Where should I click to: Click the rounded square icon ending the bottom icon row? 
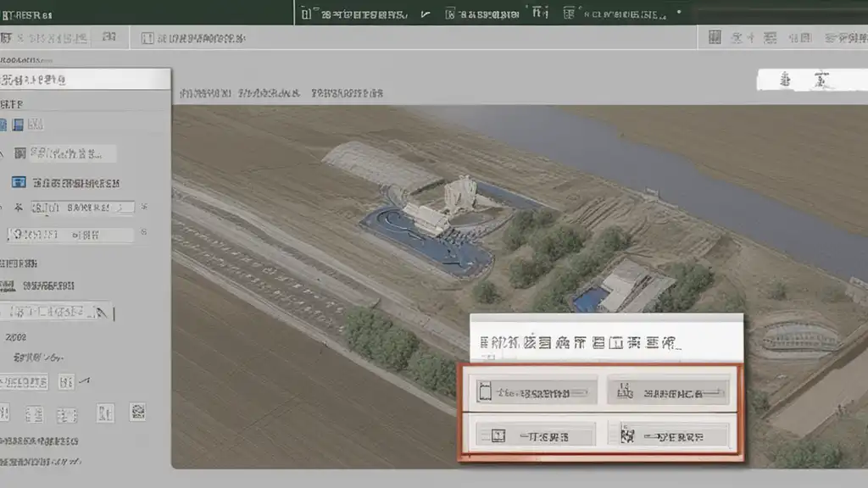tap(138, 412)
